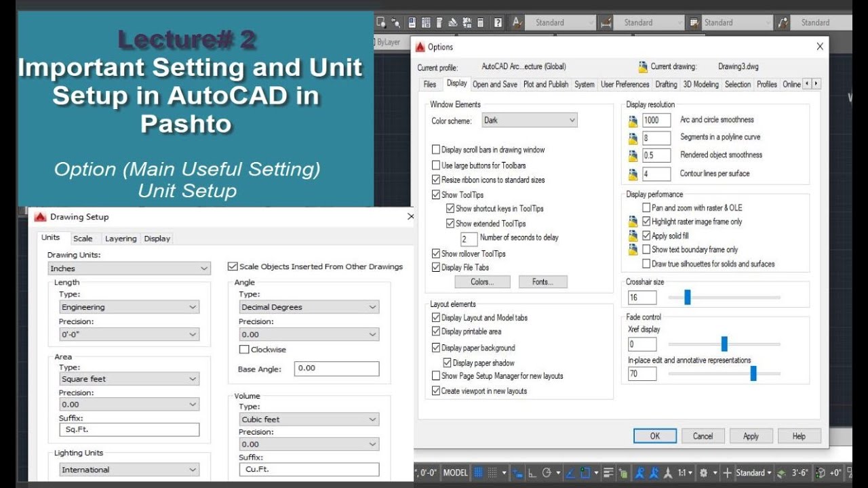
Task: Toggle polar tracking icon in status bar
Action: (x=547, y=472)
